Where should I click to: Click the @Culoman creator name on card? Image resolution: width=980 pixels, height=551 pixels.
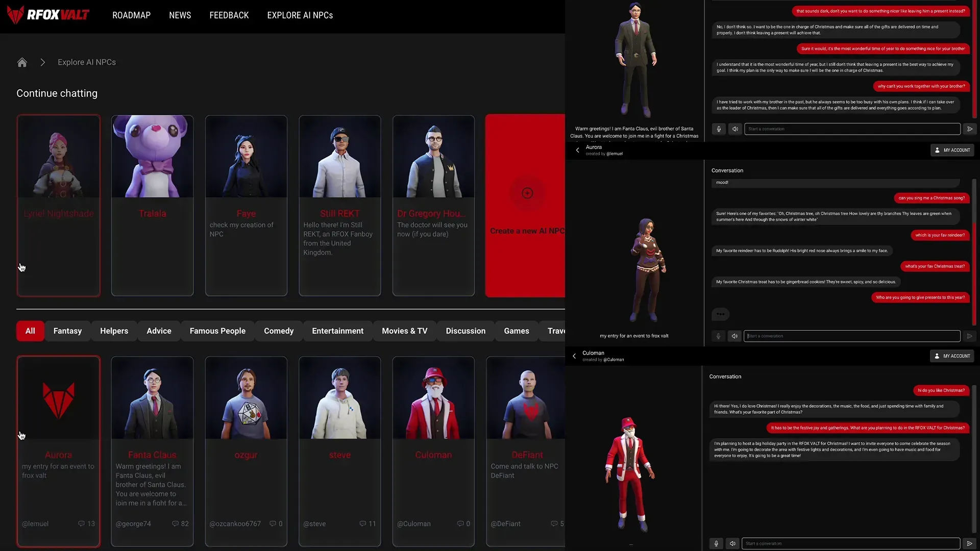click(414, 523)
